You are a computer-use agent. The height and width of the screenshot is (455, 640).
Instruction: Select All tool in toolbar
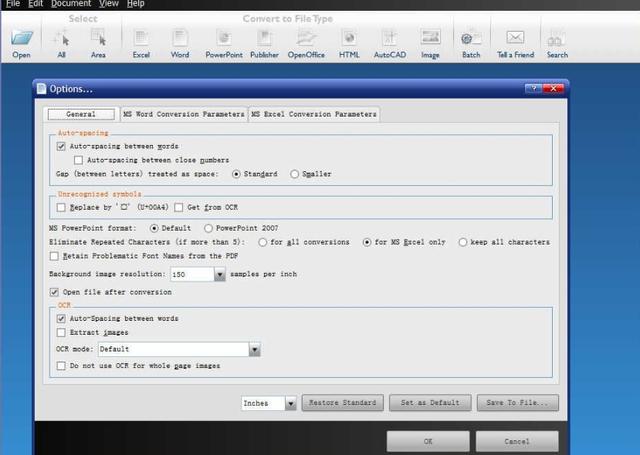click(x=61, y=38)
